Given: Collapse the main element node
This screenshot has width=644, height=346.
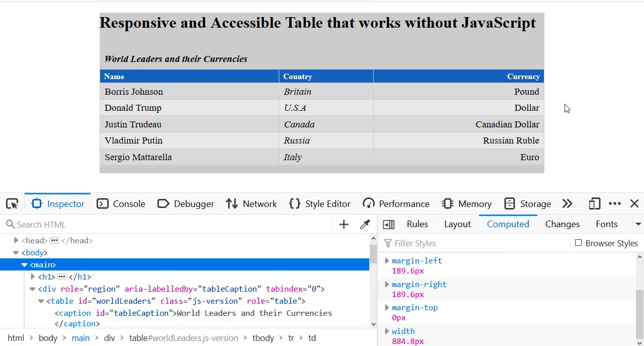Looking at the screenshot, I should pos(24,265).
